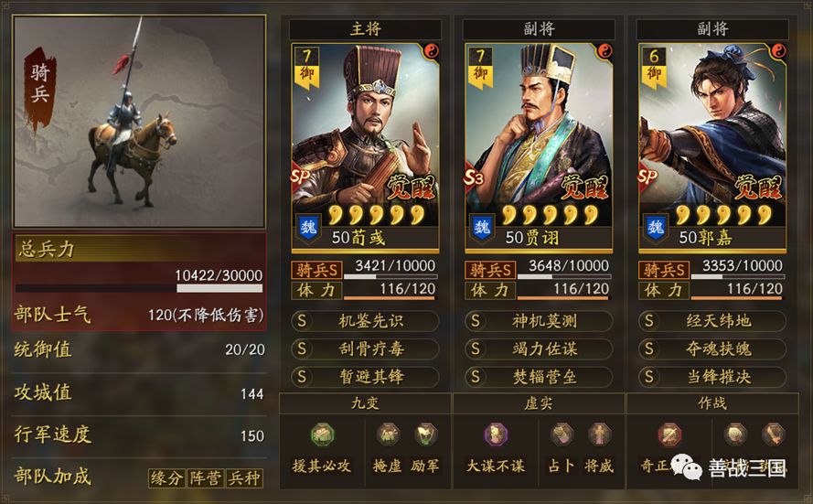Click the 骑兵 cavalry unit preview
Image resolution: width=813 pixels, height=504 pixels.
pos(140,122)
